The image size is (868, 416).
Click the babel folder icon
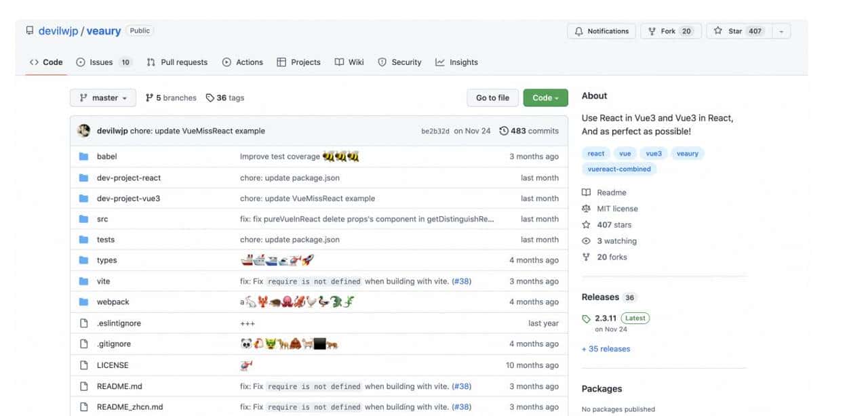(x=84, y=156)
